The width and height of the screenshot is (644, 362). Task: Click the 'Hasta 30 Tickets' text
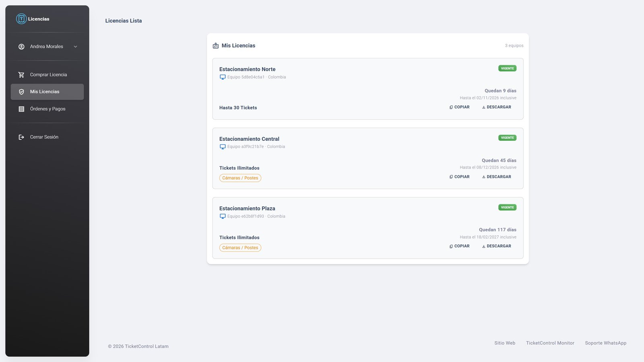pyautogui.click(x=238, y=108)
